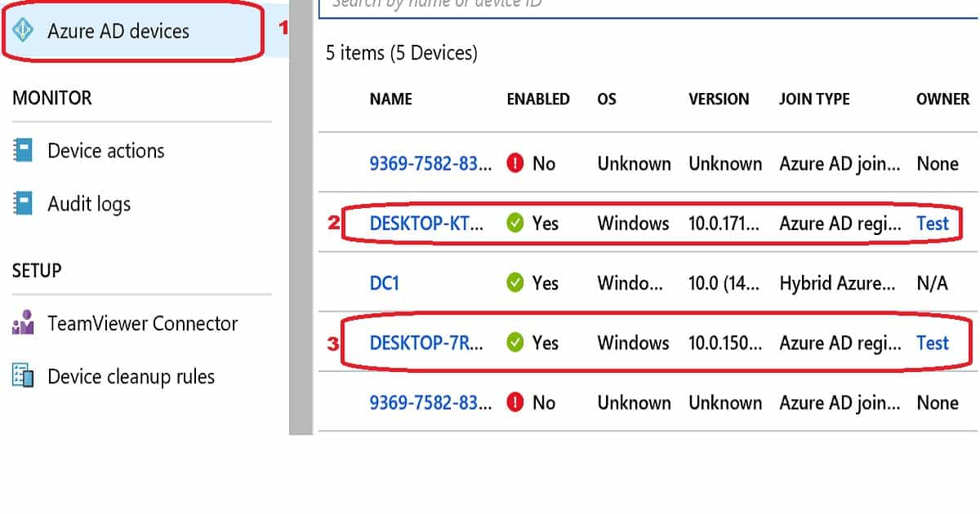The height and width of the screenshot is (514, 980).
Task: Click the Azure AD regi join type for DESKTOP-KT
Action: click(x=840, y=224)
